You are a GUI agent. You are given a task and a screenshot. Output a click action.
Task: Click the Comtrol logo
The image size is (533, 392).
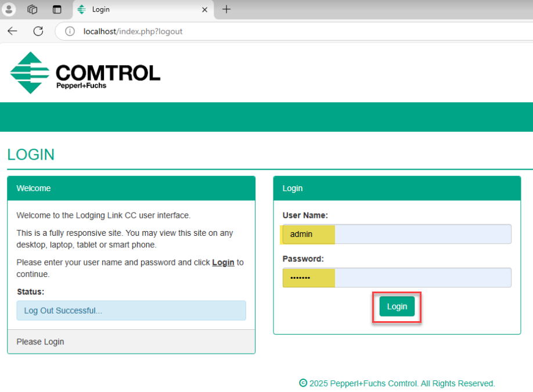coord(85,73)
